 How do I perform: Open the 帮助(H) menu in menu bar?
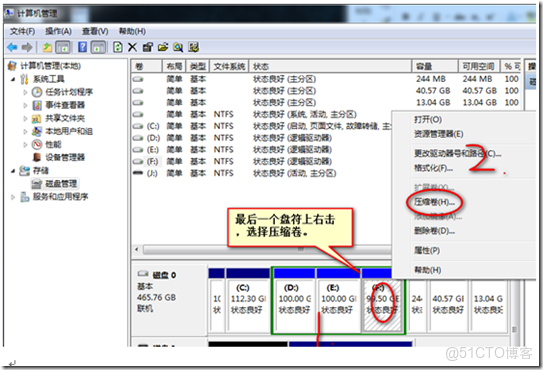click(x=132, y=32)
